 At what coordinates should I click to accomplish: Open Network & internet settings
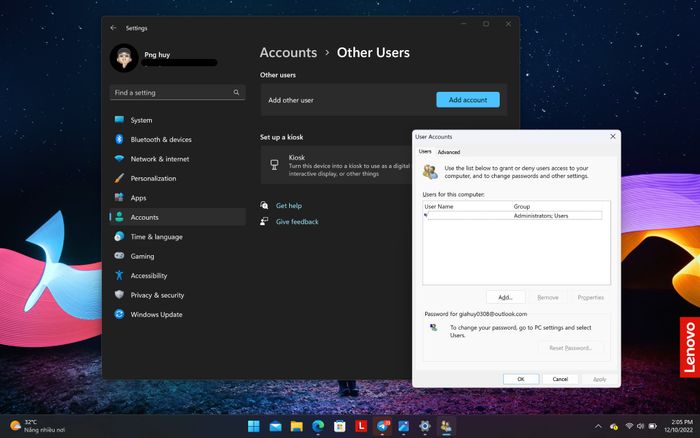(x=159, y=159)
